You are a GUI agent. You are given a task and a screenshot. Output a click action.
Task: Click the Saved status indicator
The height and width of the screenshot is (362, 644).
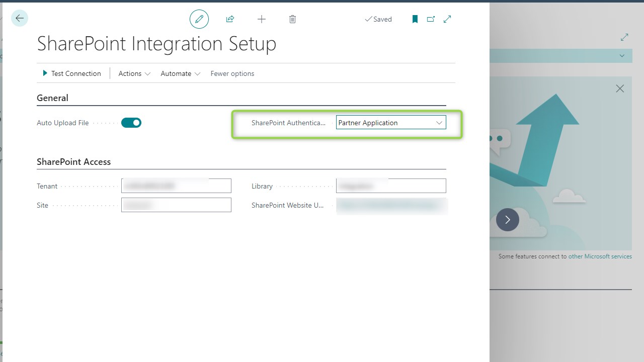click(x=378, y=19)
